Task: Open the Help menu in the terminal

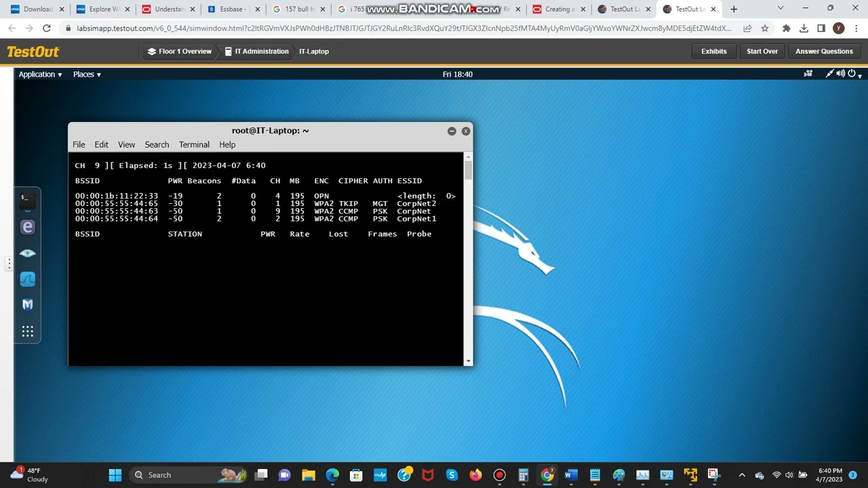Action: (x=227, y=144)
